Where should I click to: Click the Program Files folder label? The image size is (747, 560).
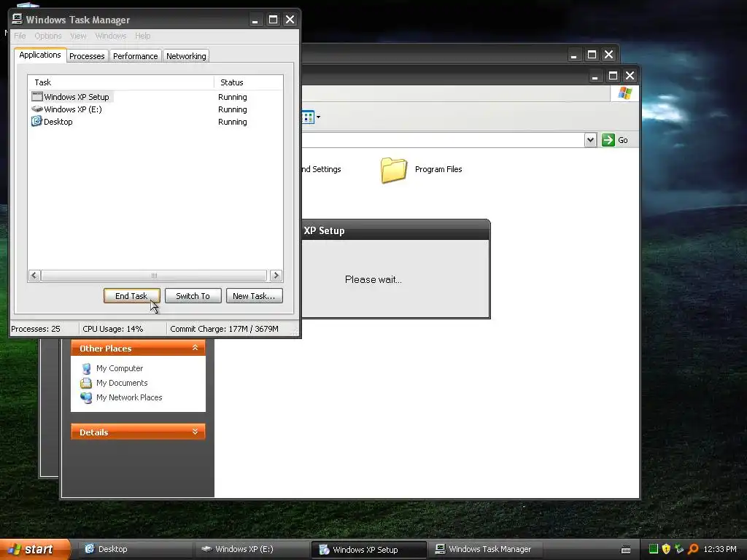click(438, 169)
